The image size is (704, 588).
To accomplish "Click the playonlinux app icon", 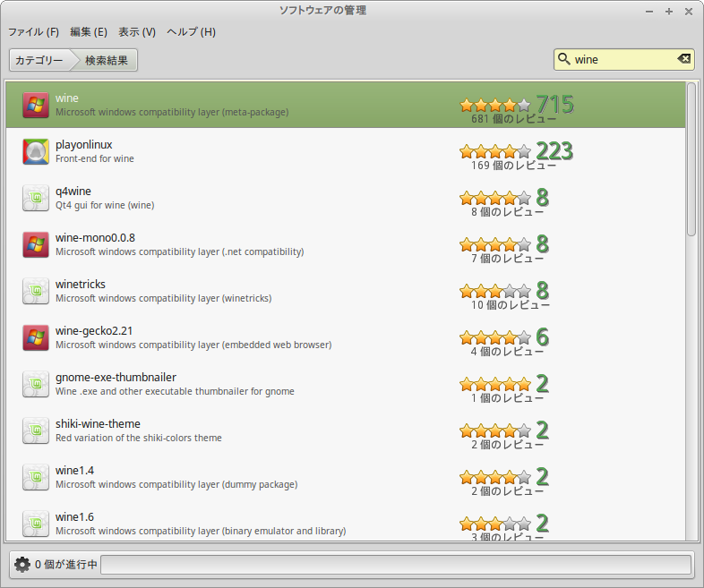I will point(36,151).
